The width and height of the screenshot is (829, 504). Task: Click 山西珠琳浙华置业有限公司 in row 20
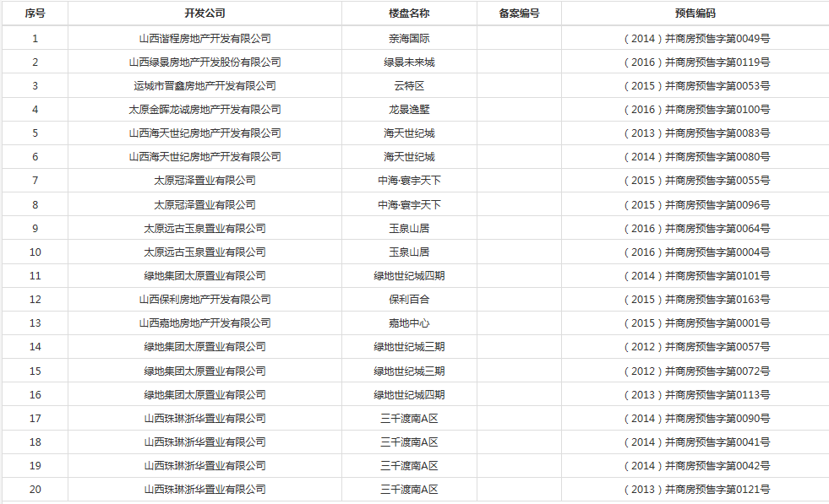tap(205, 489)
